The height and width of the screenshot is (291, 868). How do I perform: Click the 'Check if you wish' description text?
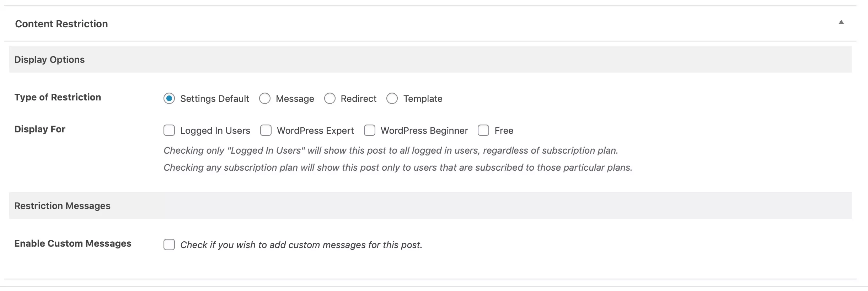coord(301,245)
